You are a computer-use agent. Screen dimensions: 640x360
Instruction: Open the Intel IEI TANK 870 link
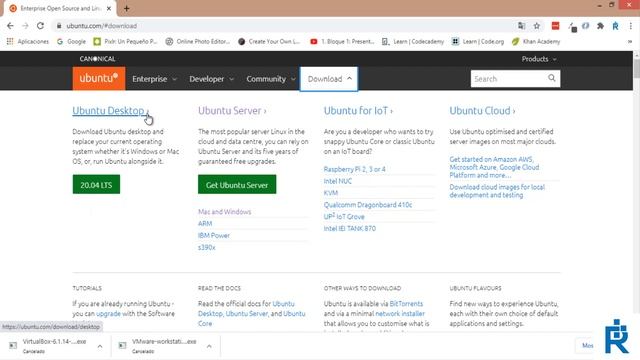(x=349, y=228)
